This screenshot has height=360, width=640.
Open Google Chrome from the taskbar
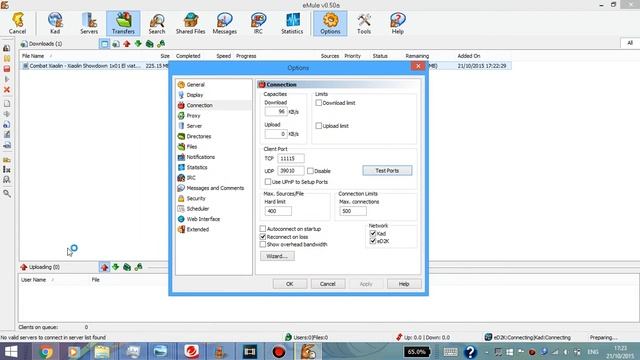[x=46, y=351]
